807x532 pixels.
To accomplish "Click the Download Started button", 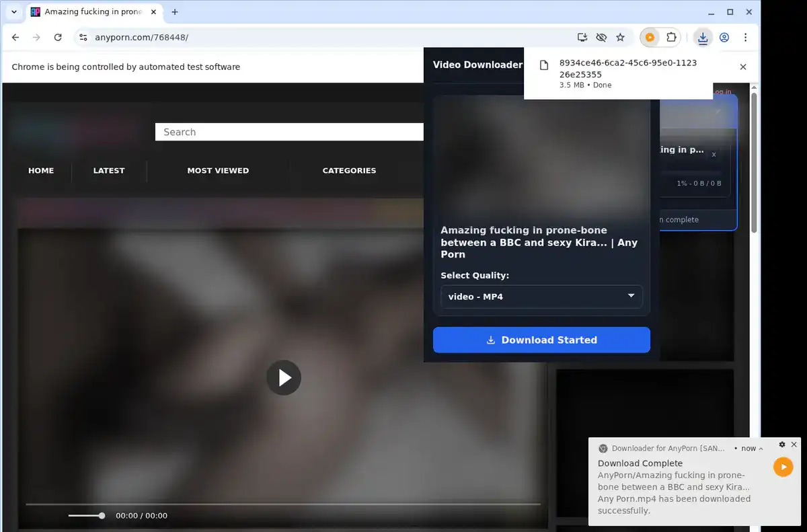I will tap(541, 340).
